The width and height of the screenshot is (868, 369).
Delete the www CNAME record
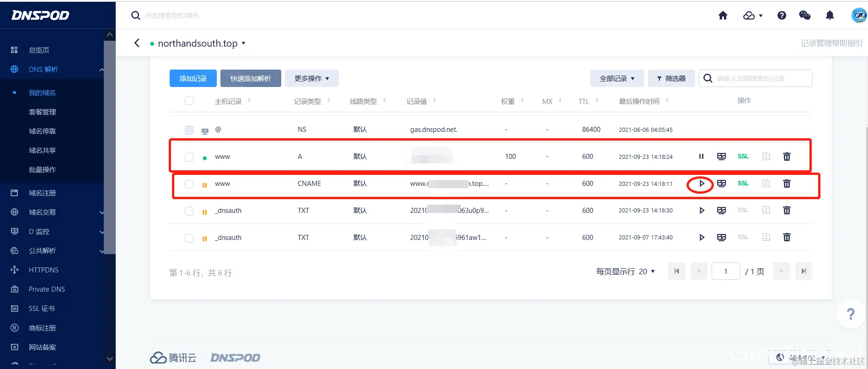point(787,184)
